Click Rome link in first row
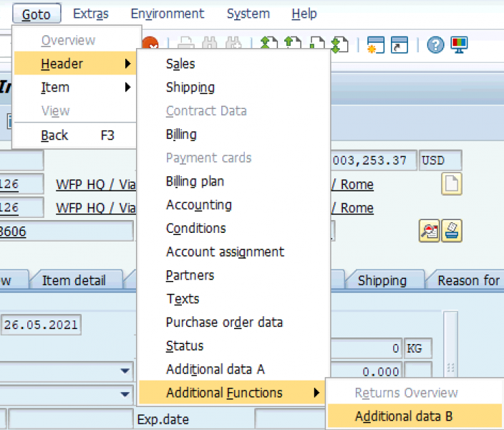This screenshot has width=504, height=430. tap(353, 184)
